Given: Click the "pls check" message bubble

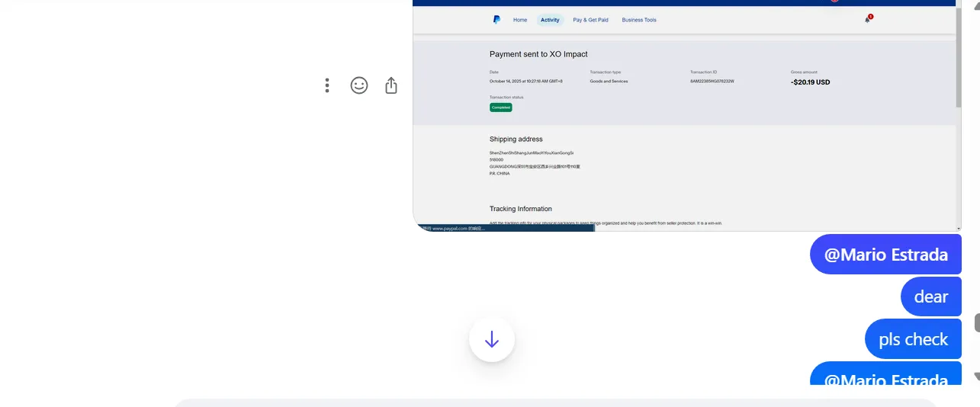Looking at the screenshot, I should (x=914, y=339).
